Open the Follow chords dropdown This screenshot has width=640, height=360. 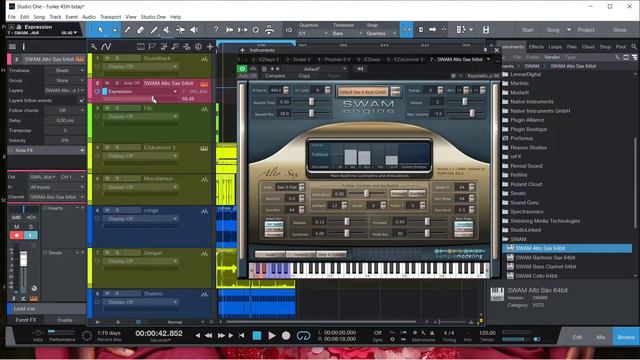click(x=65, y=110)
